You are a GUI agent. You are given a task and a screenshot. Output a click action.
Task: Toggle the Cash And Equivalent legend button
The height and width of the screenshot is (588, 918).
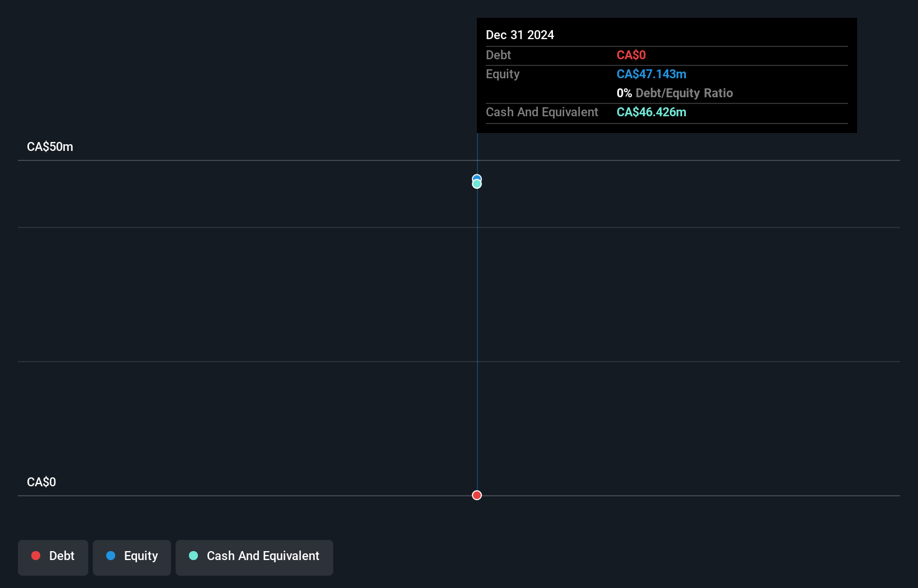pyautogui.click(x=254, y=557)
